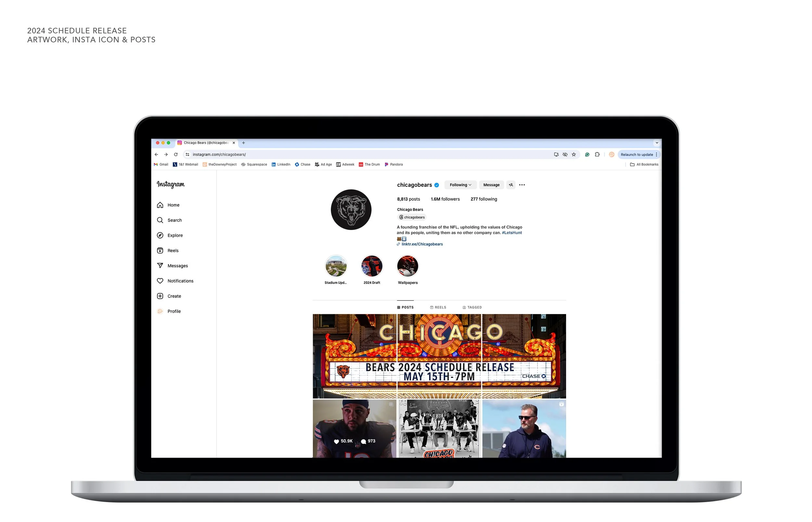This screenshot has height=522, width=812.
Task: Open the Chase bookmark
Action: (x=303, y=164)
